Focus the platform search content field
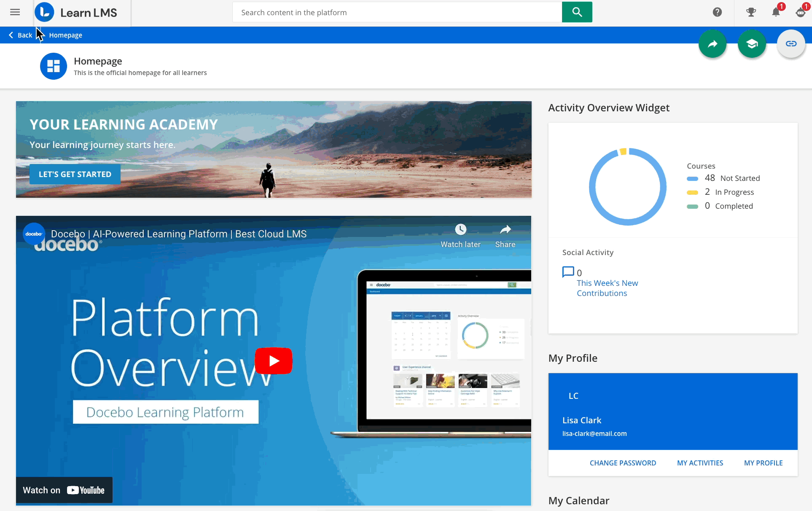The width and height of the screenshot is (812, 511). coord(397,12)
